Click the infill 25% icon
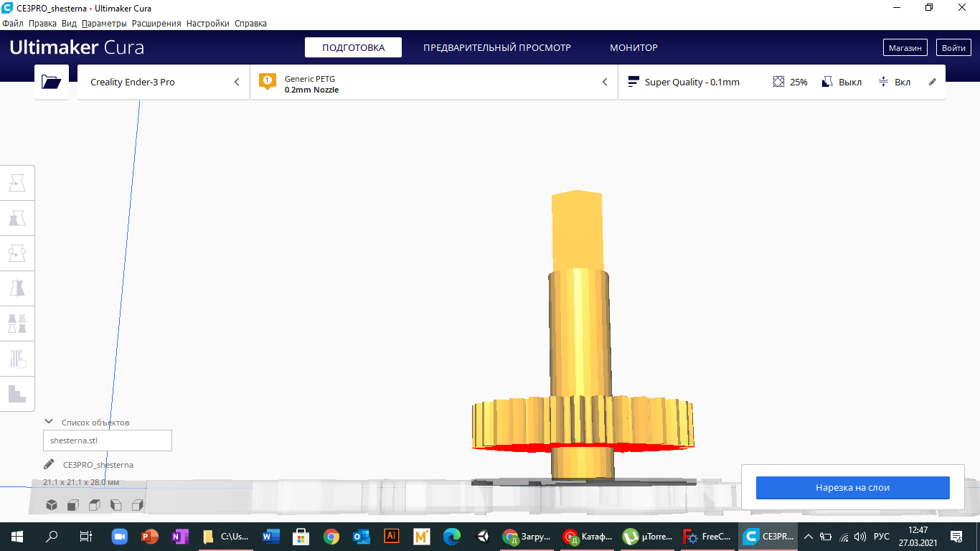This screenshot has height=551, width=980. [779, 82]
